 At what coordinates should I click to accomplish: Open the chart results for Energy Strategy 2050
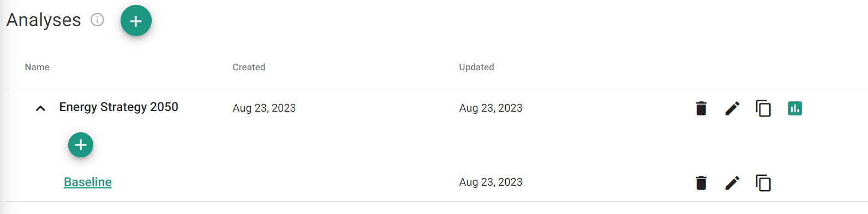point(795,108)
